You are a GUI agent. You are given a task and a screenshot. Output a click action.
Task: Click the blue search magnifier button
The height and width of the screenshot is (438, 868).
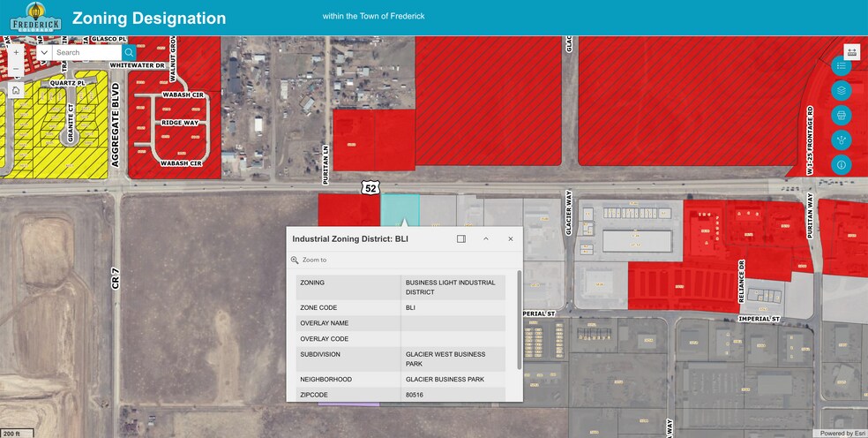pyautogui.click(x=129, y=53)
